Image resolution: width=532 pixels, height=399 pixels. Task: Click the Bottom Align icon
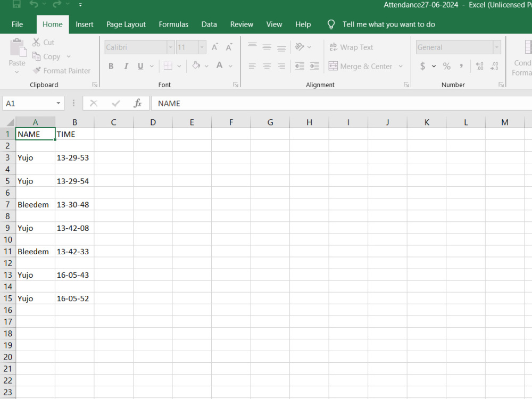281,47
